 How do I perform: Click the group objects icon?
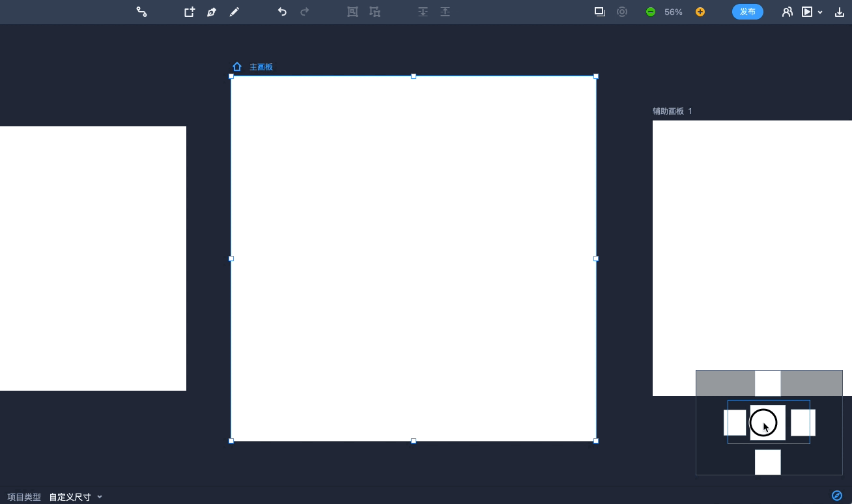352,12
